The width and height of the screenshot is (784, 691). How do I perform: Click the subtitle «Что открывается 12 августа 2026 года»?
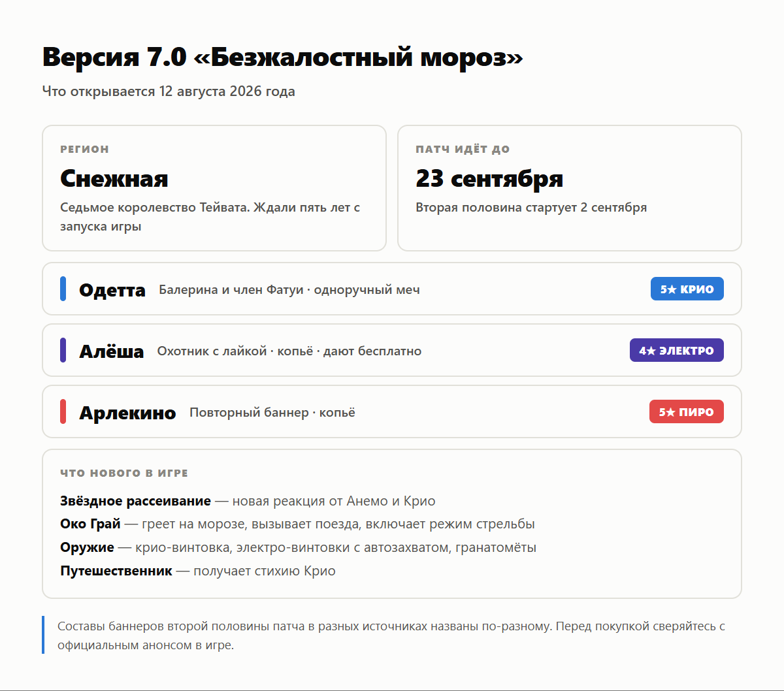(169, 91)
